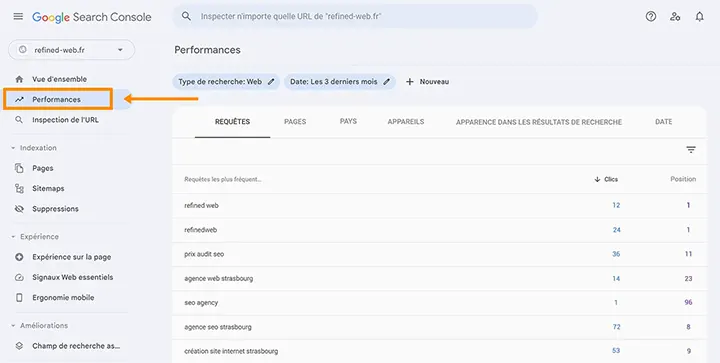Switch to the PAYS tab

pyautogui.click(x=348, y=122)
